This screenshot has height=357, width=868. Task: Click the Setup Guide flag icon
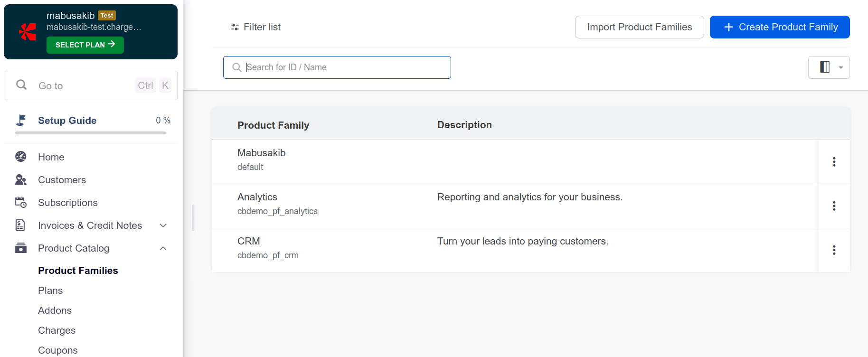point(21,120)
